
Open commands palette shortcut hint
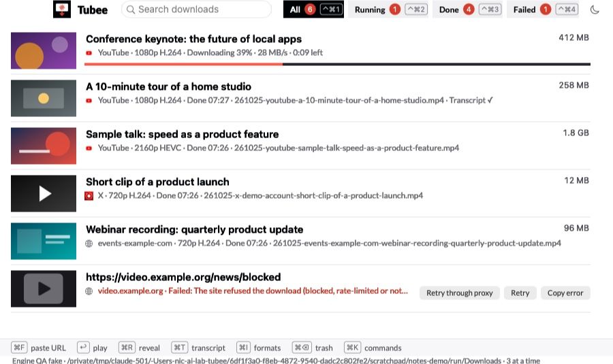click(373, 348)
